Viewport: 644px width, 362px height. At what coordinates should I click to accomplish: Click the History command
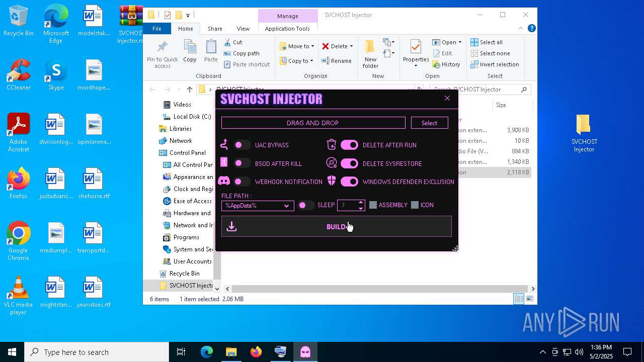[x=446, y=64]
